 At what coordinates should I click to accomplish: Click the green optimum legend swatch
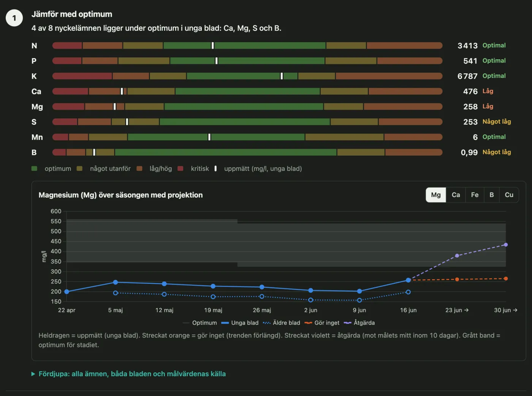tap(34, 169)
